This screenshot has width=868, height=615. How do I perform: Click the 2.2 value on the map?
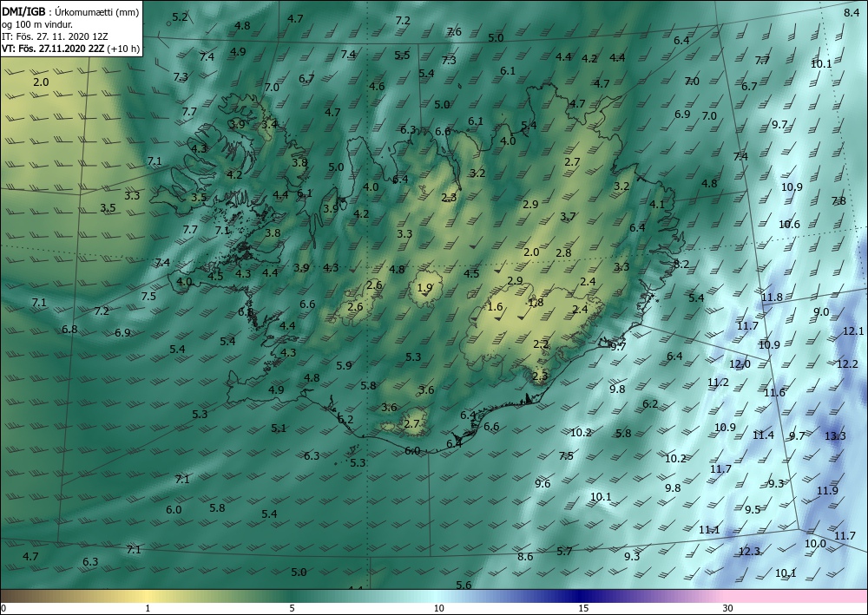tap(541, 344)
